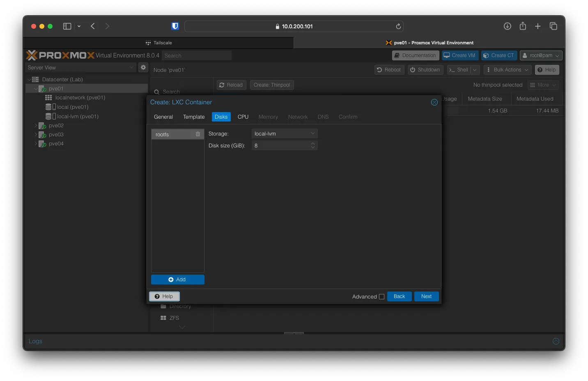Click the Safari address bar
Image resolution: width=588 pixels, height=381 pixels.
click(294, 26)
